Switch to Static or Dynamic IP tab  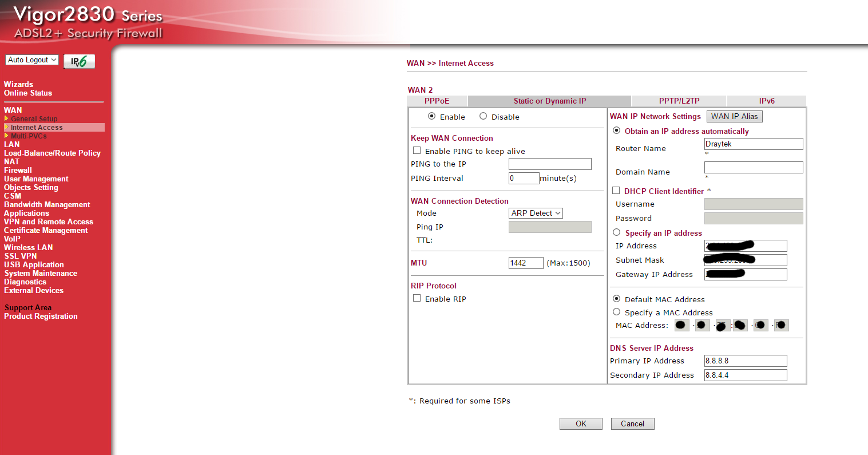[550, 101]
